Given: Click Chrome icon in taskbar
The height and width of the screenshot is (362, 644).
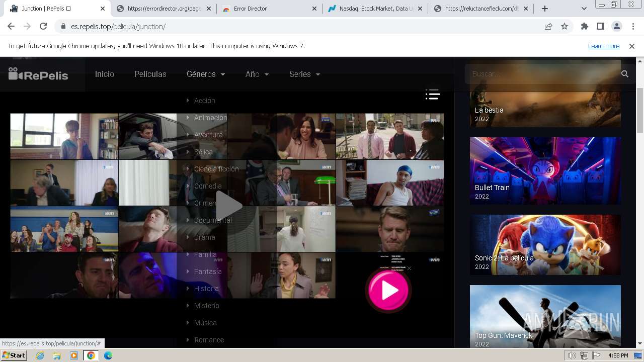Looking at the screenshot, I should (x=91, y=355).
